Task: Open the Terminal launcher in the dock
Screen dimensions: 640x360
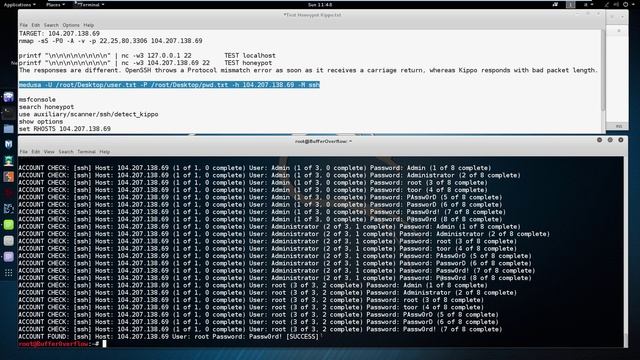Action: tap(9, 113)
